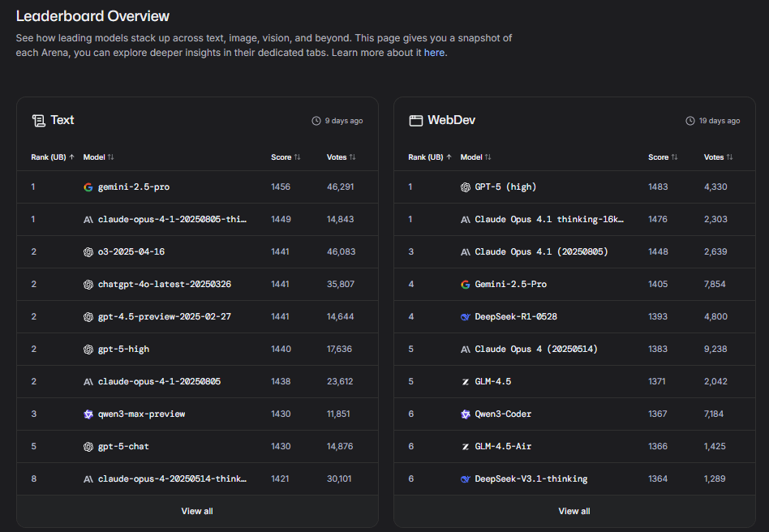Click the 1456 score for gemini-2.5-pro
This screenshot has height=532, width=769.
click(x=281, y=187)
